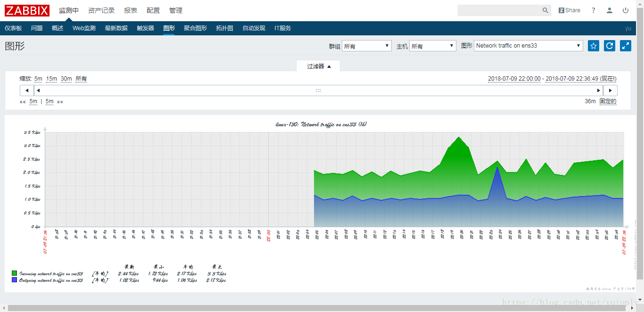Open the 配置 top menu

[x=153, y=10]
